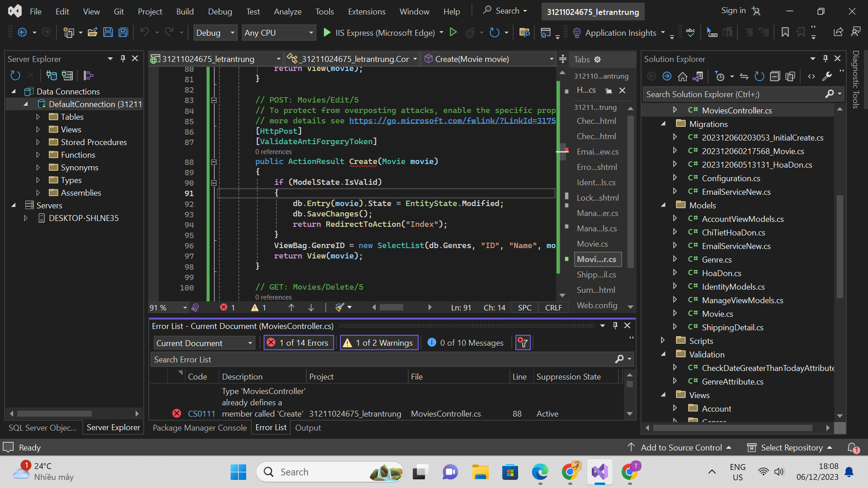Switch to the Output tab
868x488 pixels.
(x=308, y=428)
